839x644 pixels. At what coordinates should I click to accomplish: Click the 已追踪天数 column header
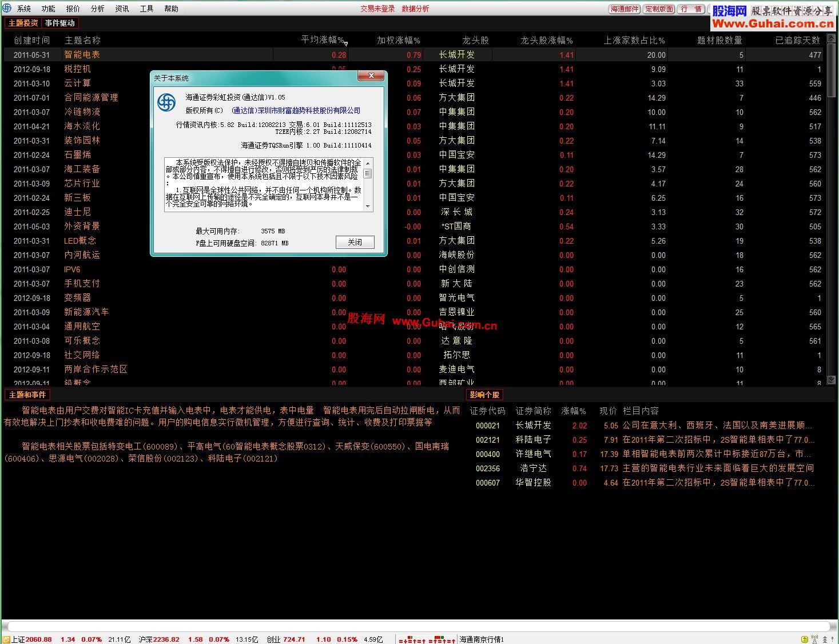[798, 40]
